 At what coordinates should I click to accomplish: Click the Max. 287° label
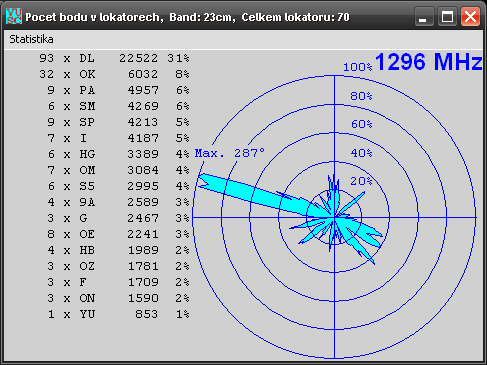click(230, 153)
